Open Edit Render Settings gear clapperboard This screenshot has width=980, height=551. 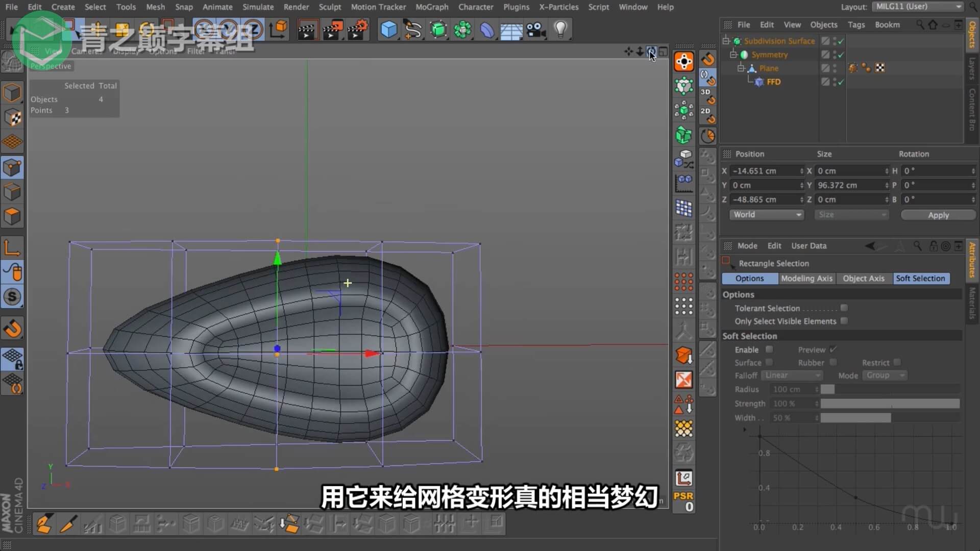357,30
